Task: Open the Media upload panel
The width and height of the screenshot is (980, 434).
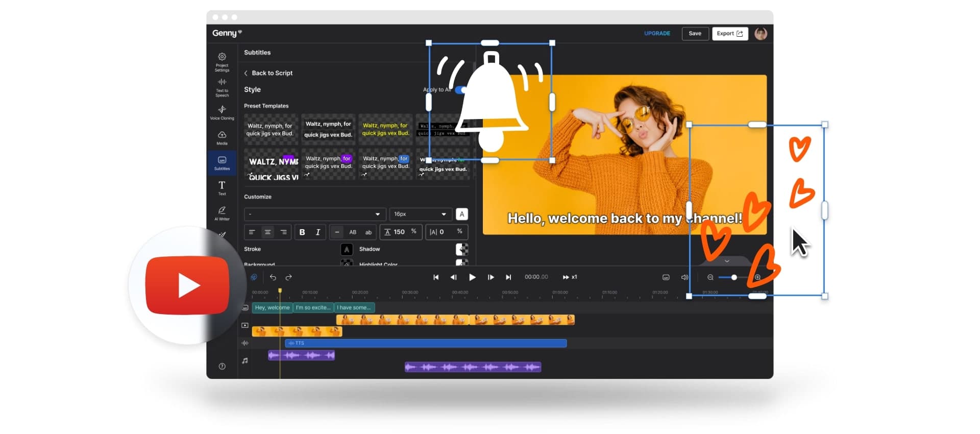Action: point(222,137)
